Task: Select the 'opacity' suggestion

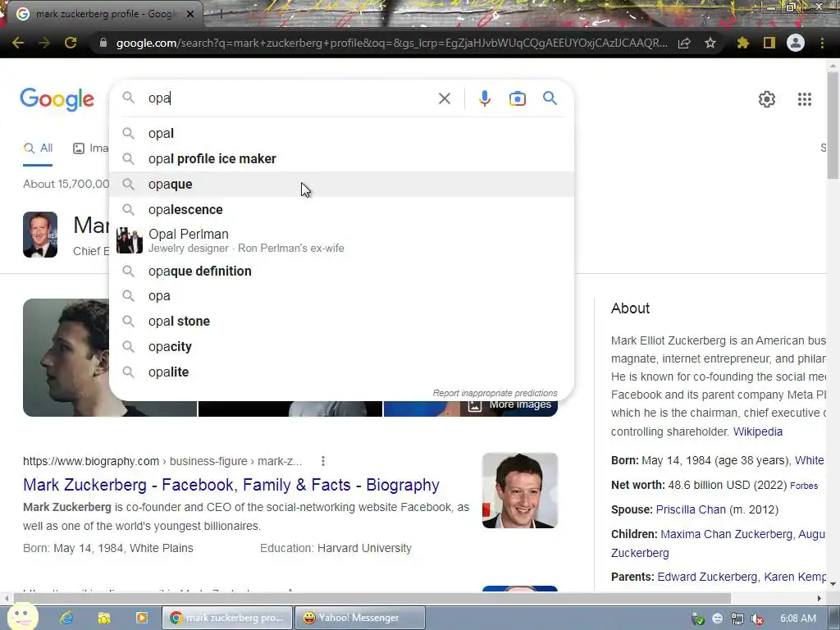Action: point(341,347)
